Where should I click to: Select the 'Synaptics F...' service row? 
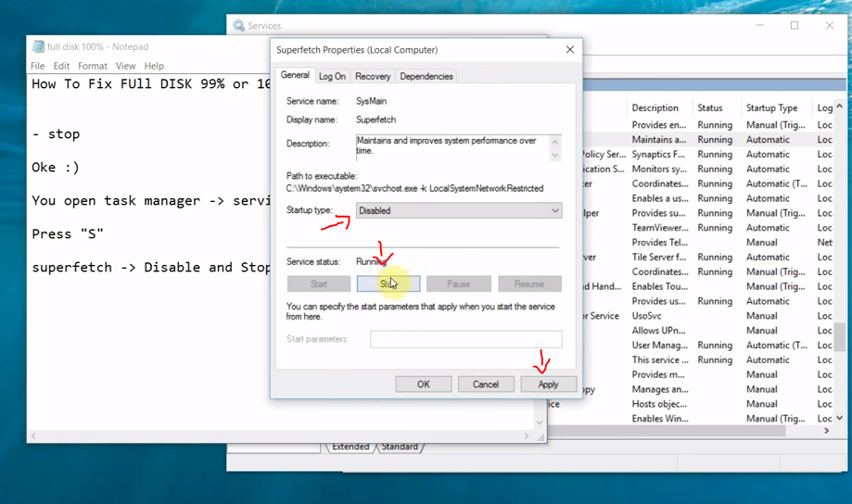[709, 154]
